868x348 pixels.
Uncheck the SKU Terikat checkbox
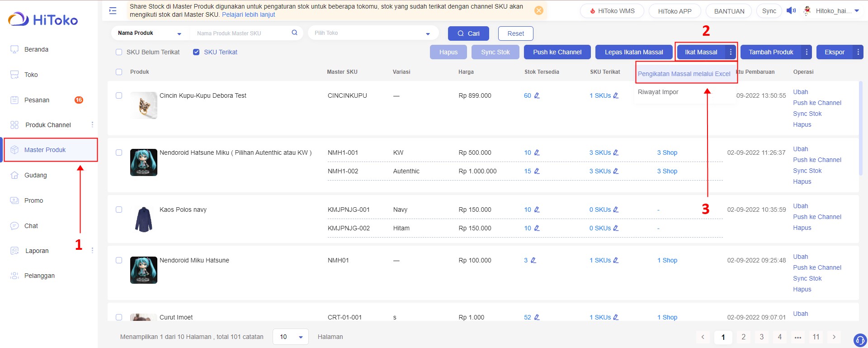click(196, 52)
